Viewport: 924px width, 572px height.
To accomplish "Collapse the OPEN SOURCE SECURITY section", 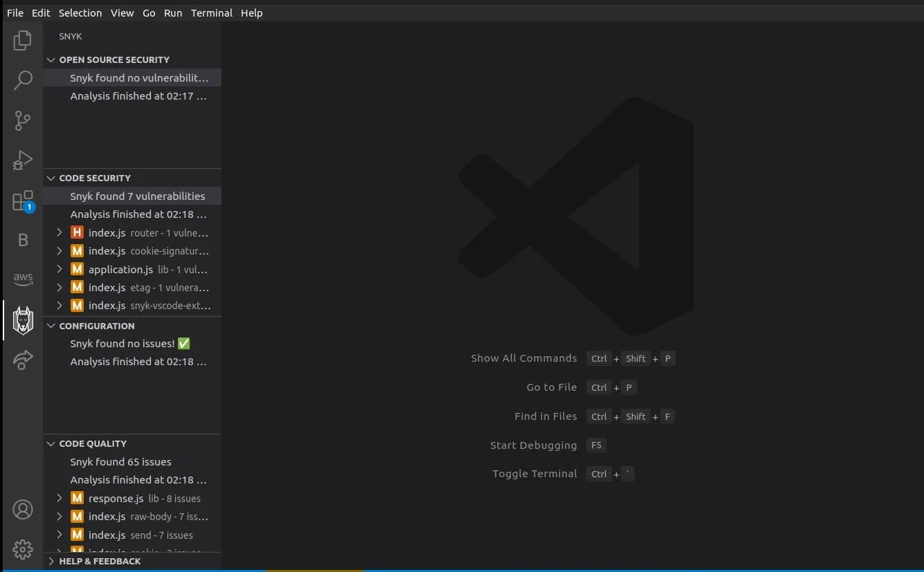I will click(50, 59).
